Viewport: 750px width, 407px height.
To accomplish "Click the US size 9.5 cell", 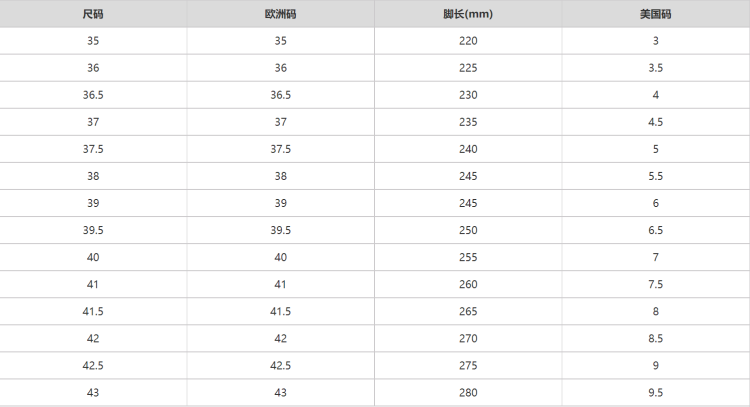I will tap(655, 392).
